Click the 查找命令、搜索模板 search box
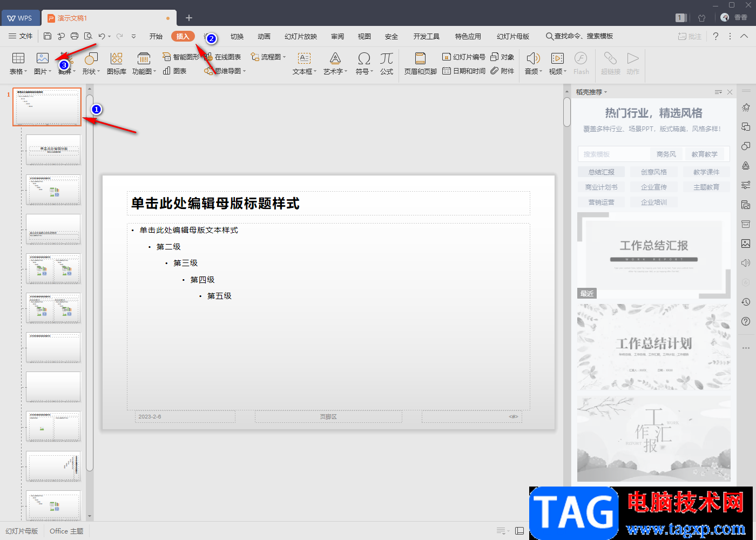This screenshot has height=540, width=756. click(x=579, y=36)
